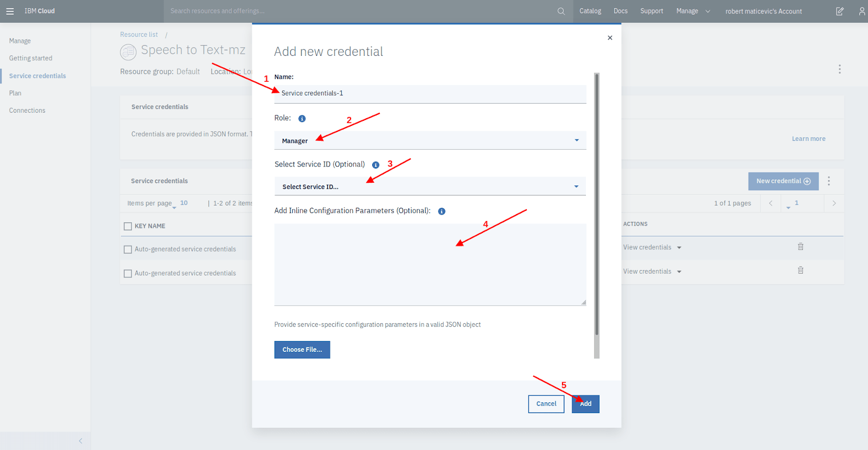Click the Role info icon
This screenshot has height=450, width=868.
tap(302, 118)
